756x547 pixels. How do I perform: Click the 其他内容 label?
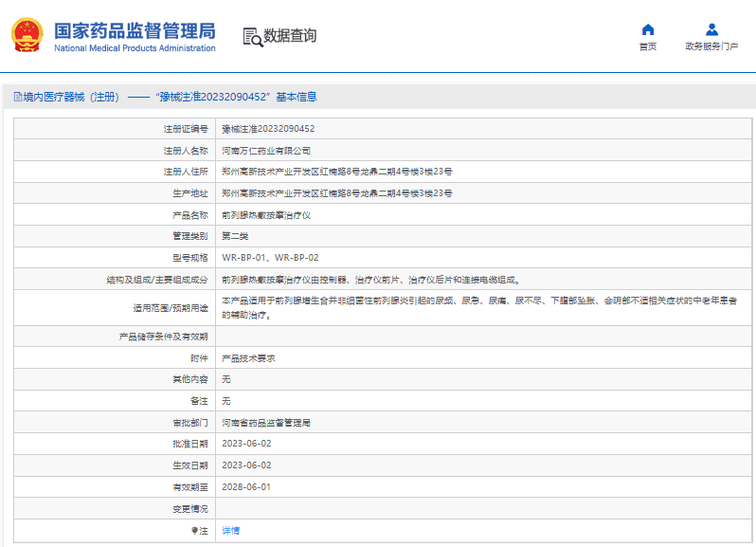pyautogui.click(x=190, y=379)
